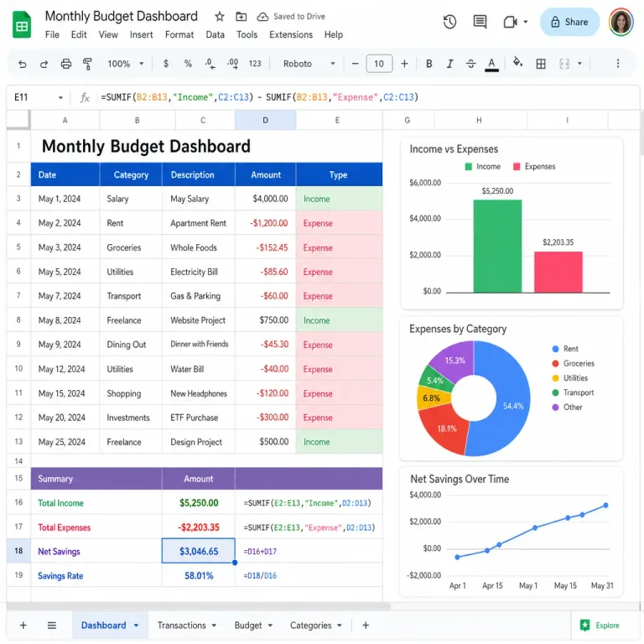
Task: Start a meeting with camera icon
Action: tap(510, 22)
